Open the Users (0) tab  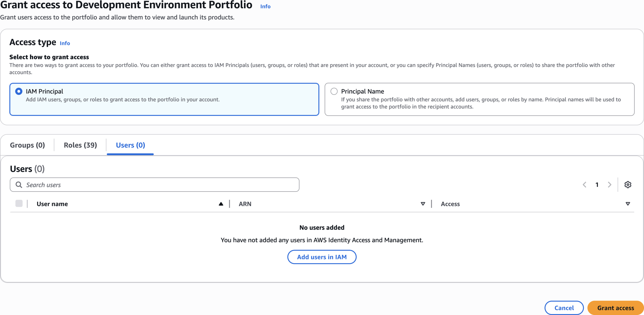coord(130,145)
